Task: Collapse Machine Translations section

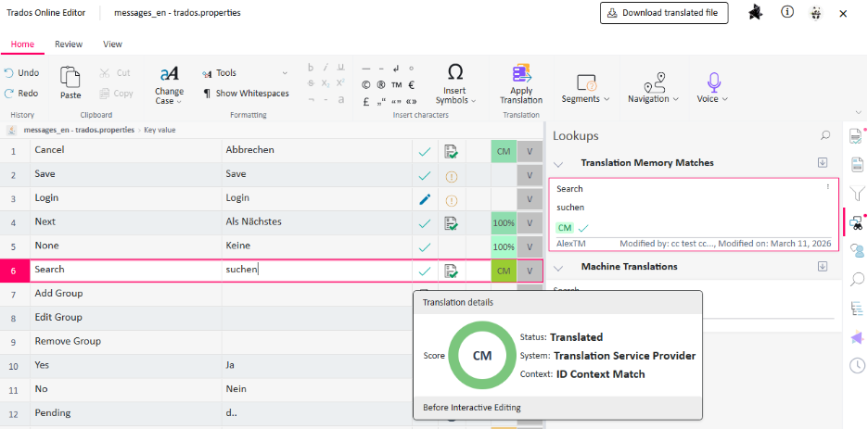Action: pyautogui.click(x=558, y=268)
